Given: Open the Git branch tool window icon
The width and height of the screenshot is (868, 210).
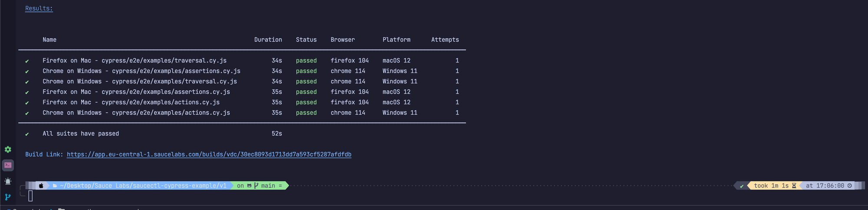Looking at the screenshot, I should [8, 197].
